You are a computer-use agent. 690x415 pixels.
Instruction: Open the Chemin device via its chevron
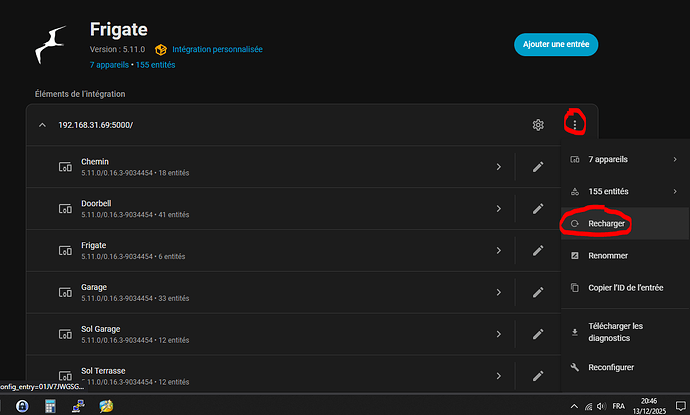[498, 167]
